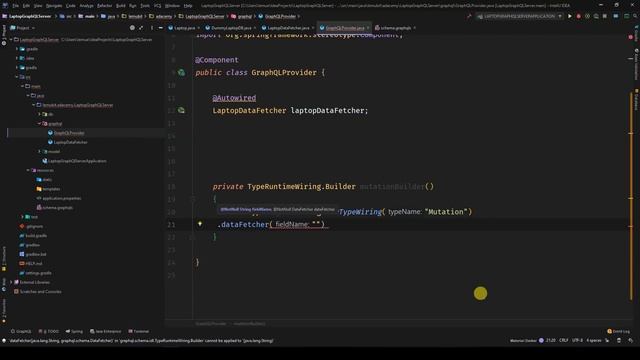
Task: Open the Navigate menu
Action: coord(54,6)
